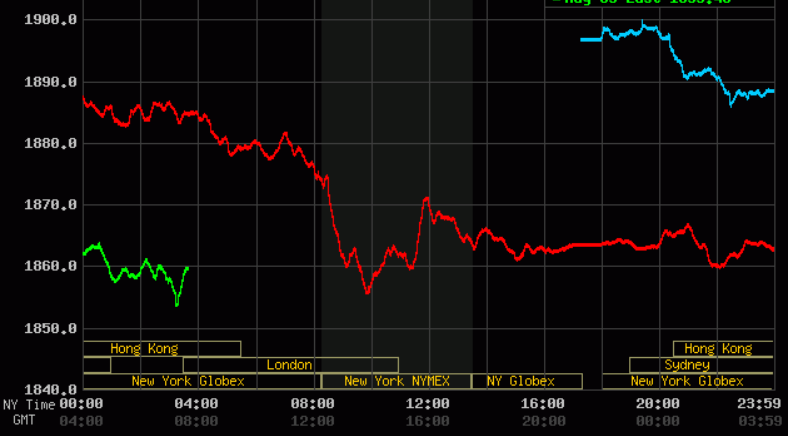Click the NY Time axis label
The image size is (788, 436).
(29, 405)
